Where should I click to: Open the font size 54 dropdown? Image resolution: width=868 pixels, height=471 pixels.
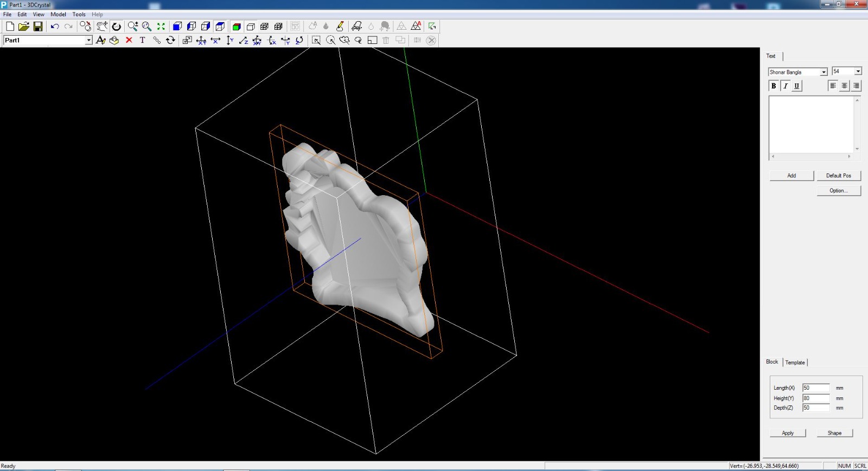point(858,72)
